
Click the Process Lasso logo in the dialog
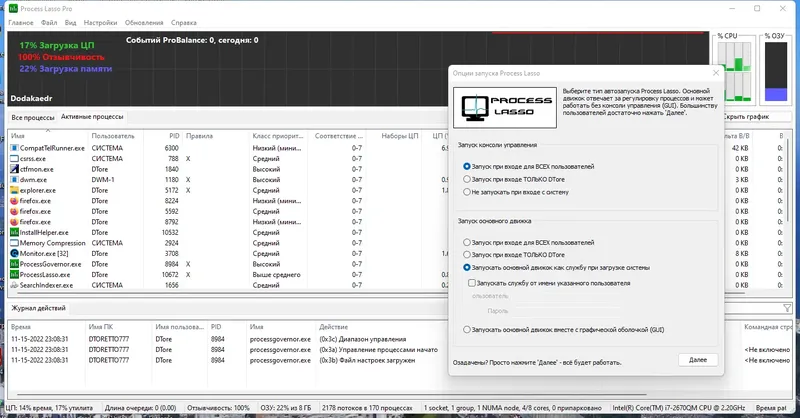[505, 107]
